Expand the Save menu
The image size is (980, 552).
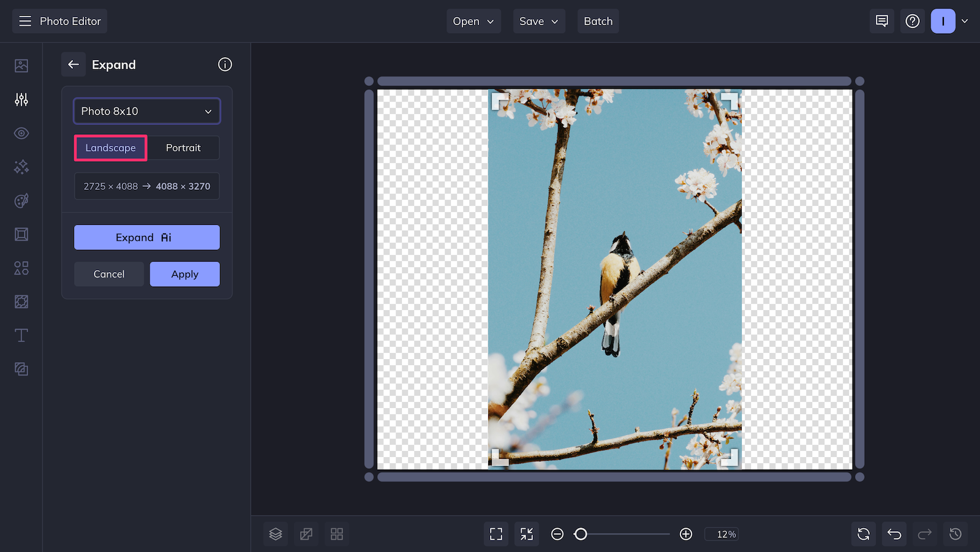pyautogui.click(x=538, y=21)
